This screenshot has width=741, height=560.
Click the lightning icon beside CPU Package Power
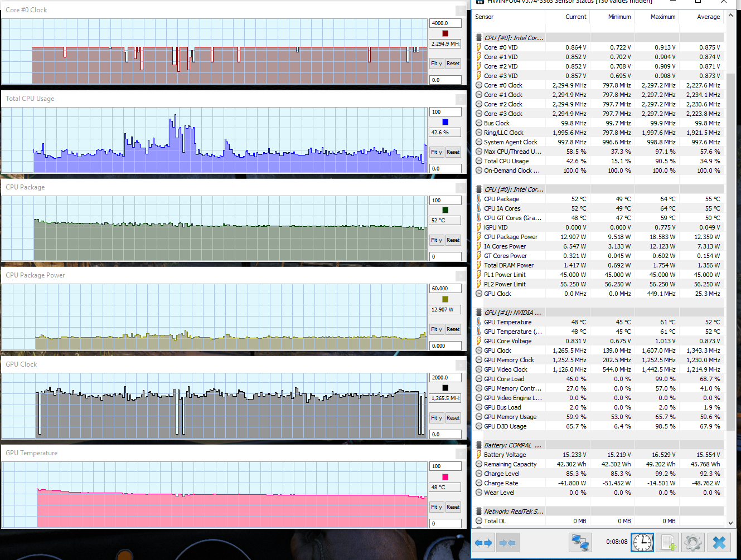pos(478,237)
